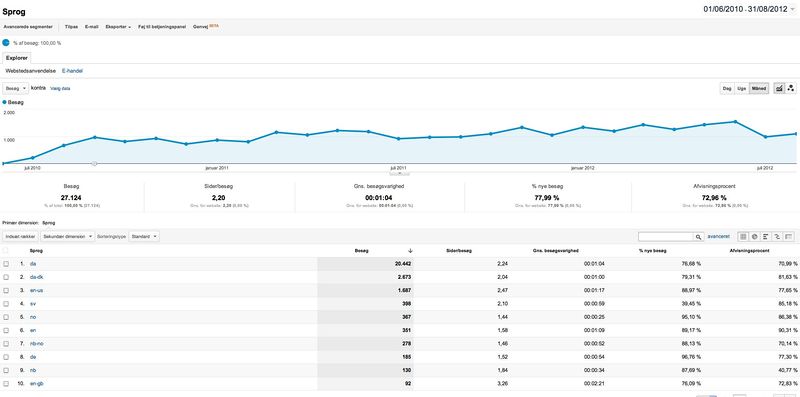Tick the checkbox for row de

pos(6,357)
